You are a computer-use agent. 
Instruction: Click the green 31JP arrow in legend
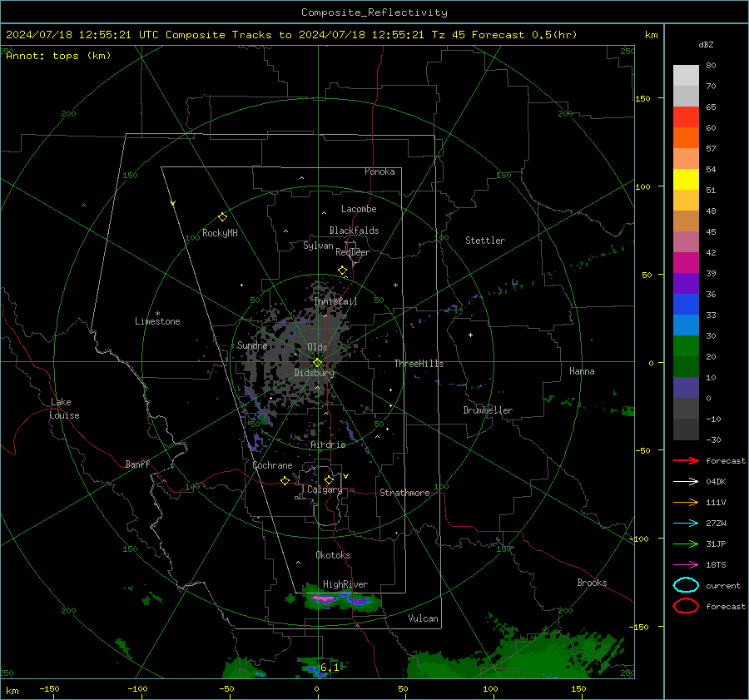coord(686,544)
